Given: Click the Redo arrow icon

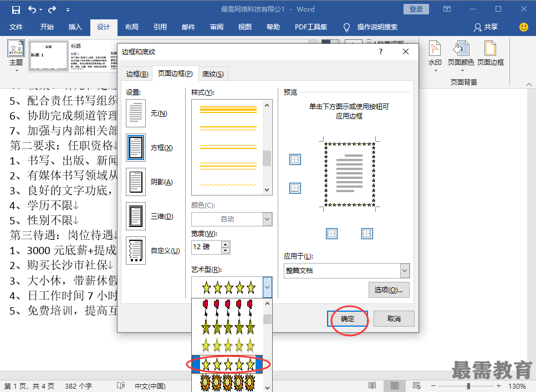Looking at the screenshot, I should pyautogui.click(x=52, y=9).
